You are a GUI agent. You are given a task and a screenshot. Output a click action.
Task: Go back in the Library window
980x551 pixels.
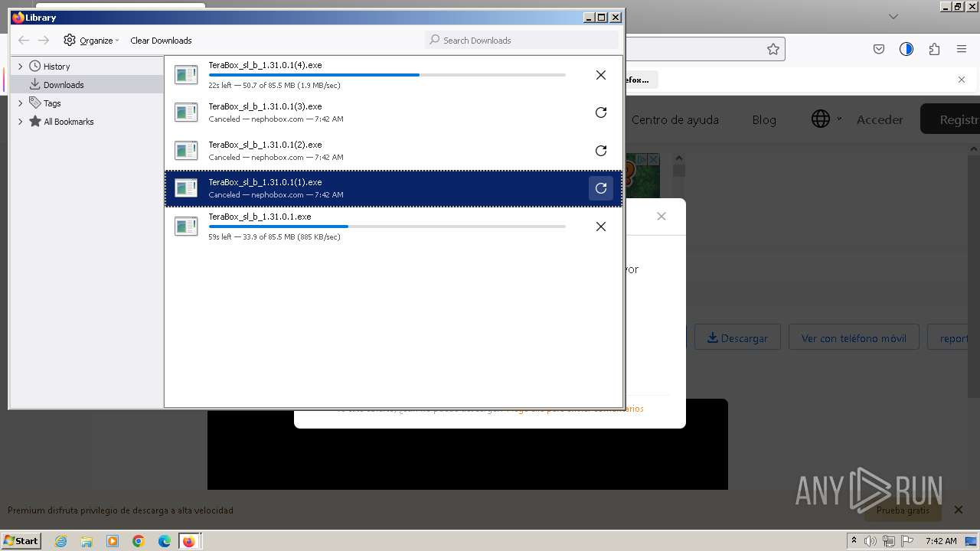(x=24, y=40)
